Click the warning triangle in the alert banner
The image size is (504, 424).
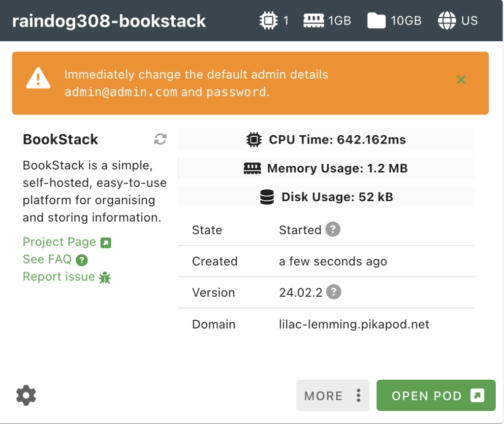pos(38,80)
